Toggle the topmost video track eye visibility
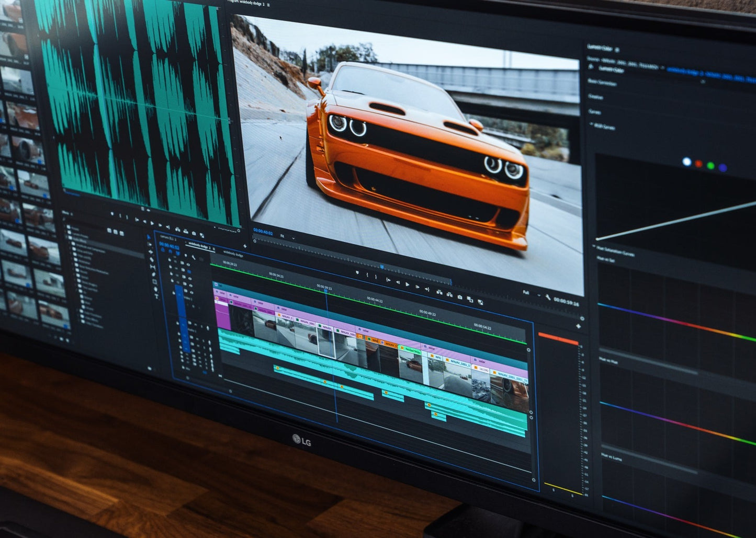Screen dimensions: 756x538 [188, 265]
